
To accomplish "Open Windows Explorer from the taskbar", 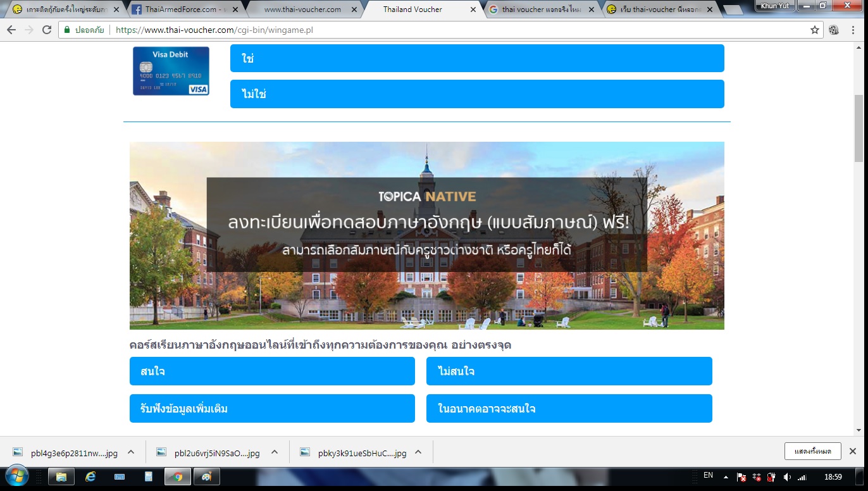I will click(x=61, y=476).
